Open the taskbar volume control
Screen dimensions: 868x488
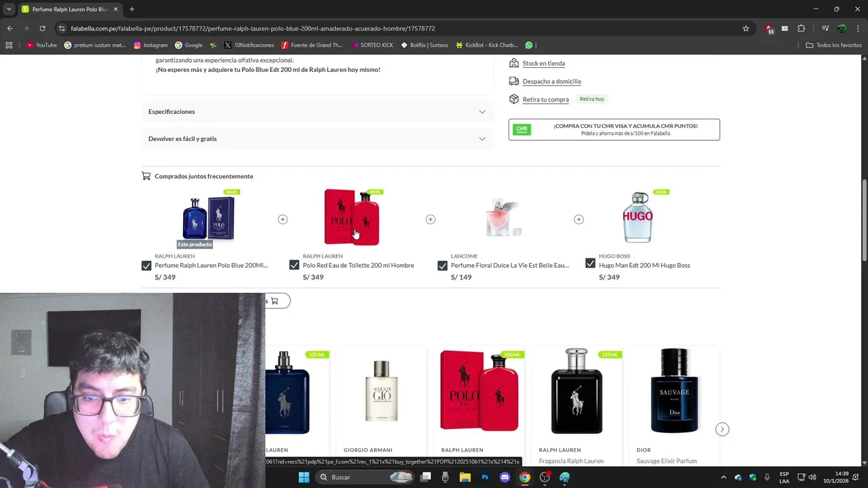click(x=812, y=477)
